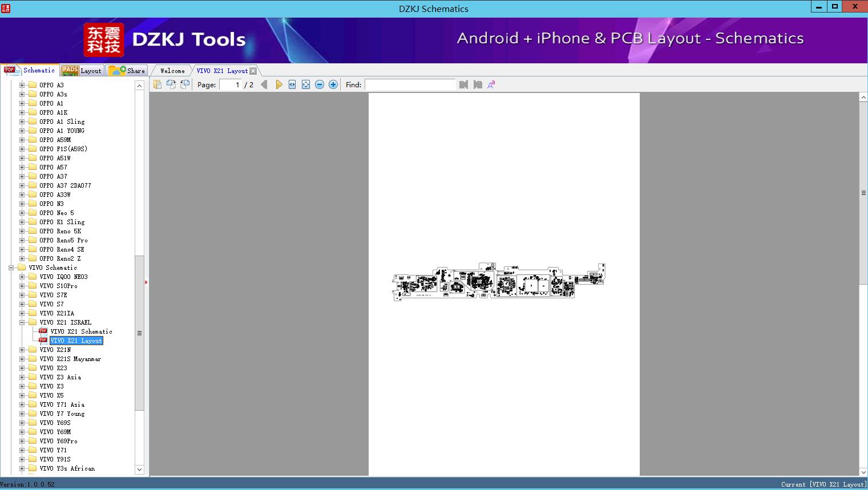The height and width of the screenshot is (490, 868).
Task: Click the tree panel vertical scrollbar thumb
Action: click(x=139, y=333)
